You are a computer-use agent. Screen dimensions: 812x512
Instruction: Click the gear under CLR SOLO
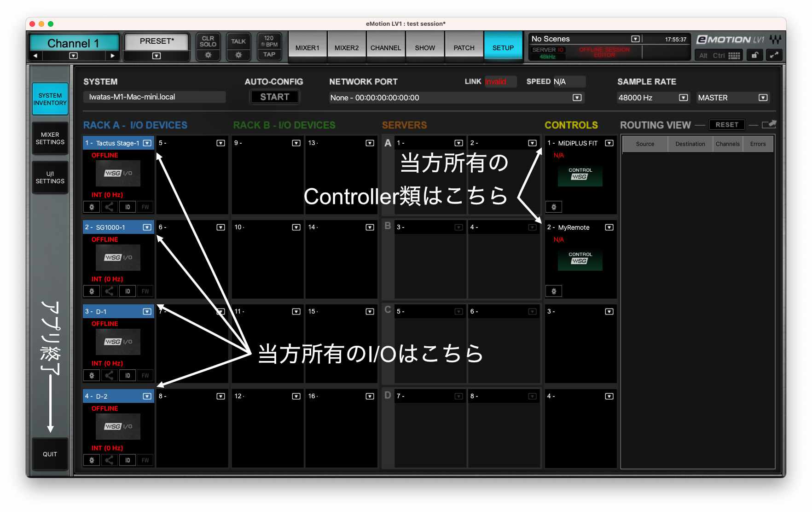(208, 55)
